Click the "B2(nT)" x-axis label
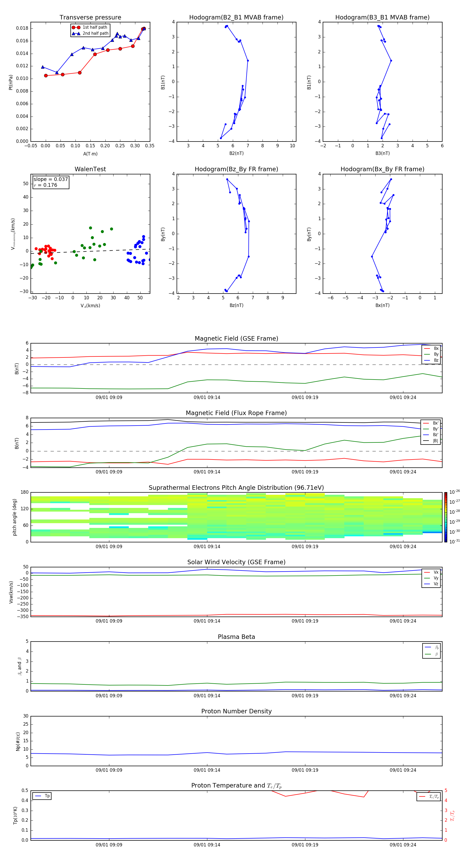The width and height of the screenshot is (473, 868). click(x=236, y=153)
